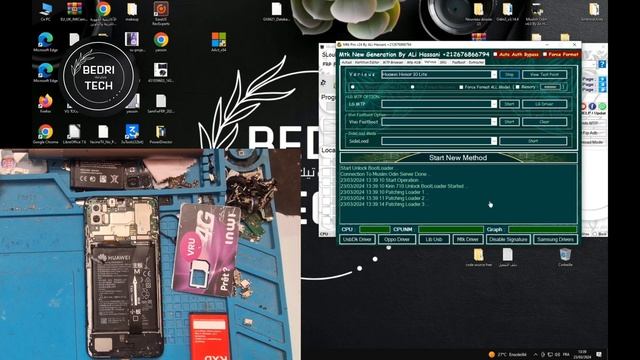The image size is (640, 360).
Task: Click the Samsung Drivers button
Action: [x=555, y=240]
